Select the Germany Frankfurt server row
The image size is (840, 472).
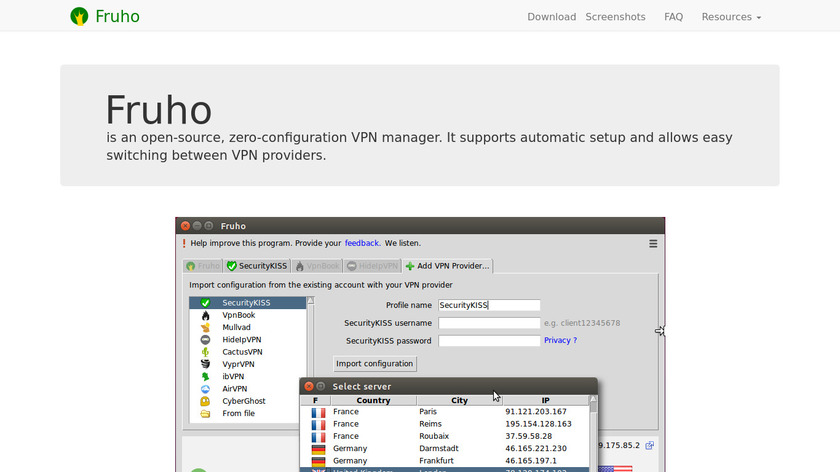[445, 461]
